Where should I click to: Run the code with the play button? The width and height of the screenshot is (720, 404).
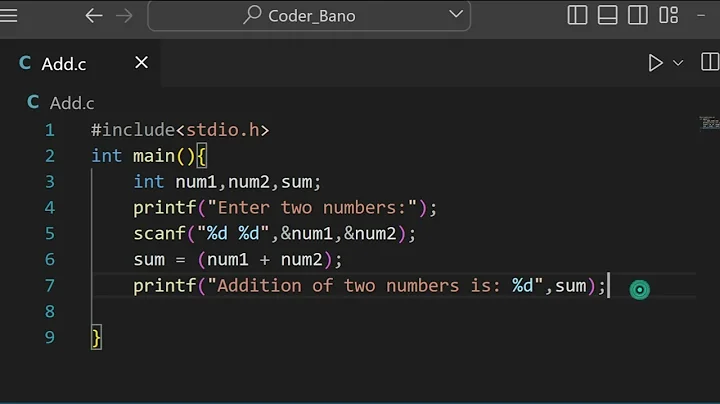pos(655,63)
